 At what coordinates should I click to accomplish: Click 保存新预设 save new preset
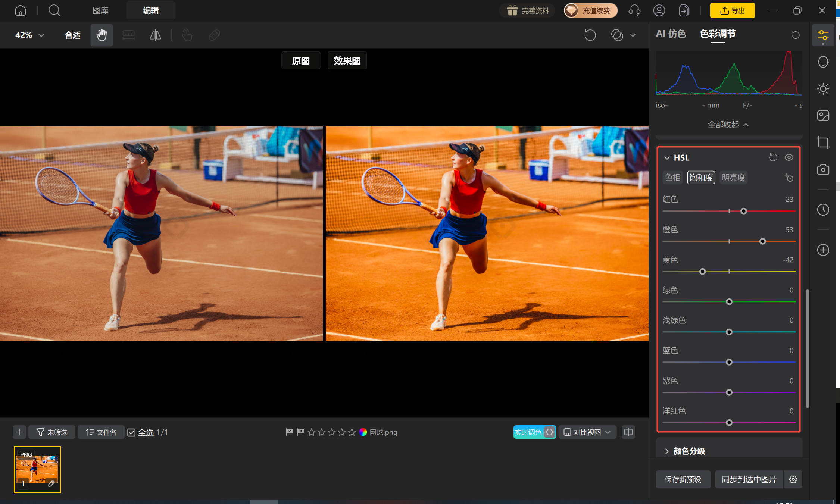click(x=683, y=479)
